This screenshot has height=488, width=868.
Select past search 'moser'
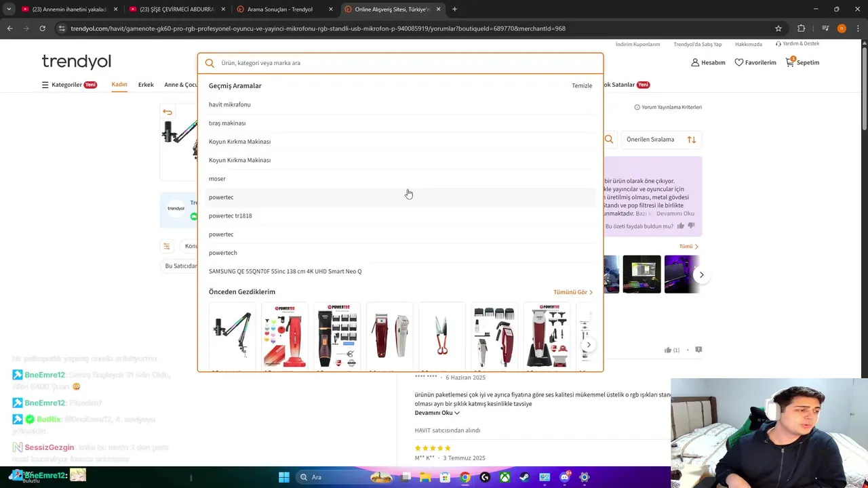coord(400,178)
